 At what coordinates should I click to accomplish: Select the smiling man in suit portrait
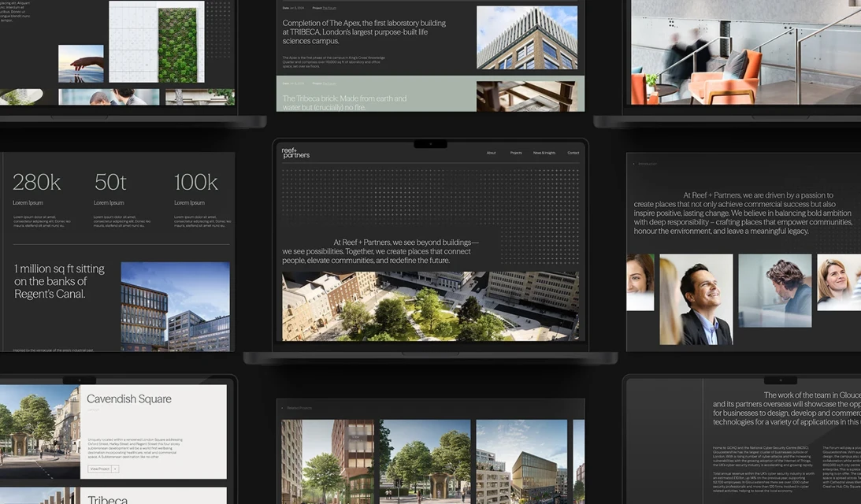point(696,299)
